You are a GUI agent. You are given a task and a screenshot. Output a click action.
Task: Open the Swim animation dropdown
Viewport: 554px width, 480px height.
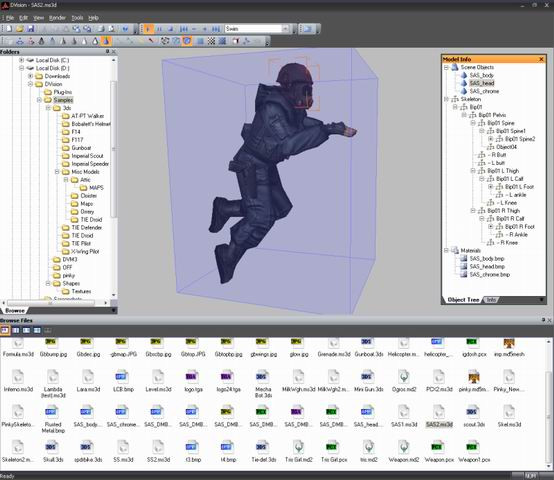coord(285,29)
